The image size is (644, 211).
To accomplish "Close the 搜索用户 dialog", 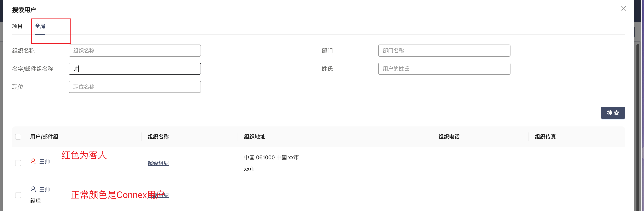I will (623, 8).
